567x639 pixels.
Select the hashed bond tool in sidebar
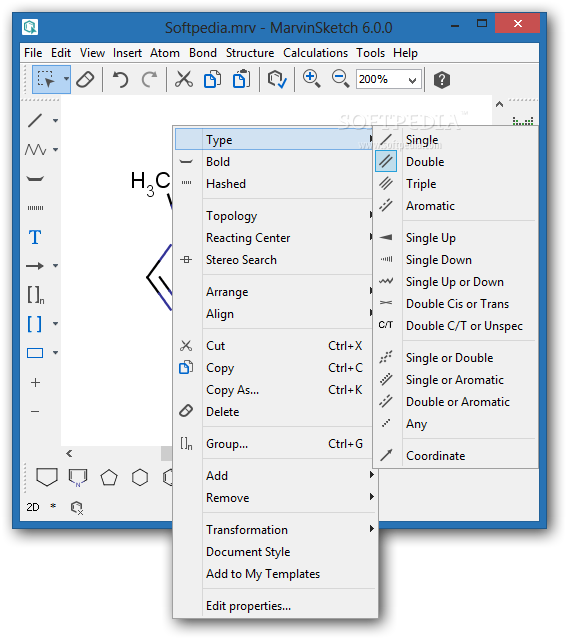(x=35, y=208)
